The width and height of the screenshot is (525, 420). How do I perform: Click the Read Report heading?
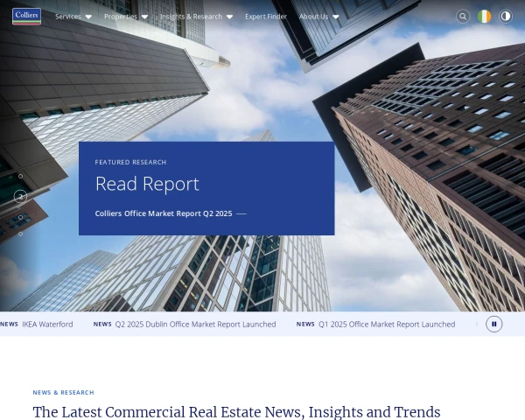pos(147,184)
